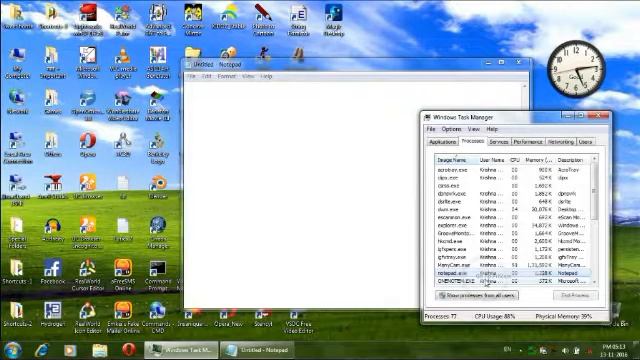
Task: Sort processes by User Name column
Action: point(492,160)
